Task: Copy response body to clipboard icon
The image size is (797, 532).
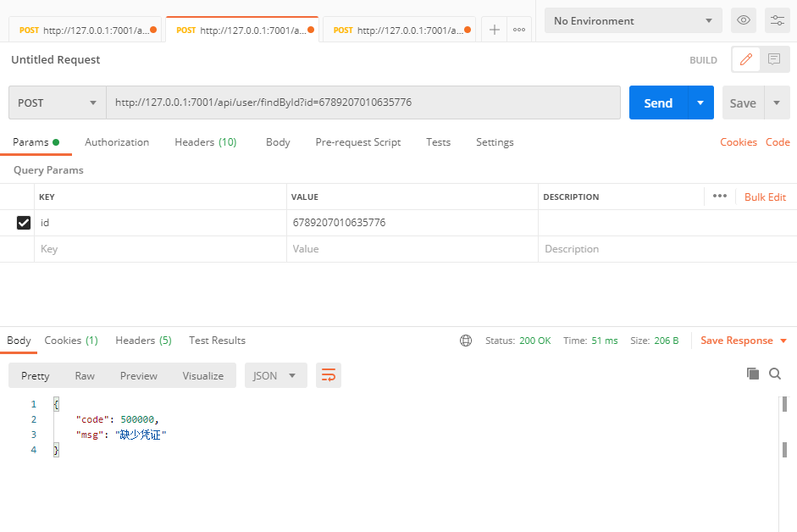Action: pyautogui.click(x=753, y=374)
